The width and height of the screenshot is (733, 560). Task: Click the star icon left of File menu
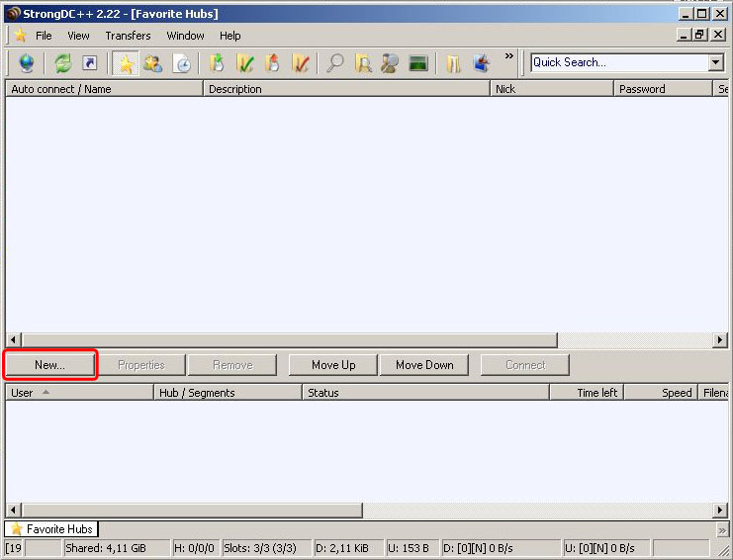(20, 35)
